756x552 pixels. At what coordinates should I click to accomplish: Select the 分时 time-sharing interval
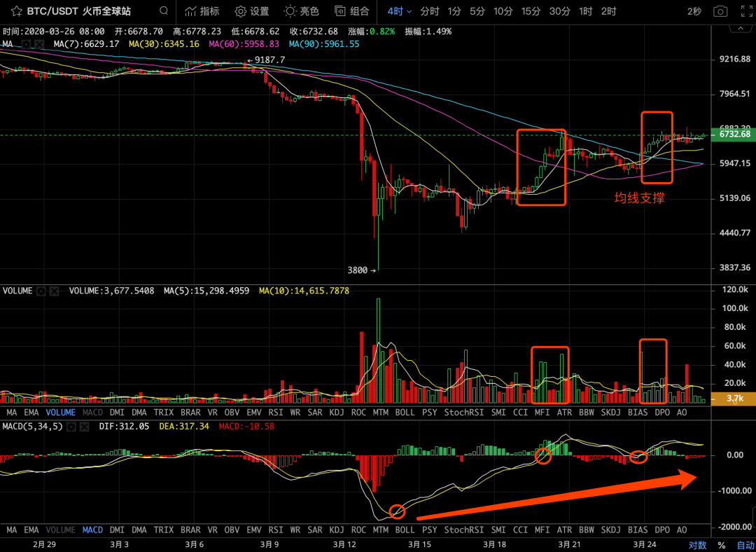pos(430,11)
